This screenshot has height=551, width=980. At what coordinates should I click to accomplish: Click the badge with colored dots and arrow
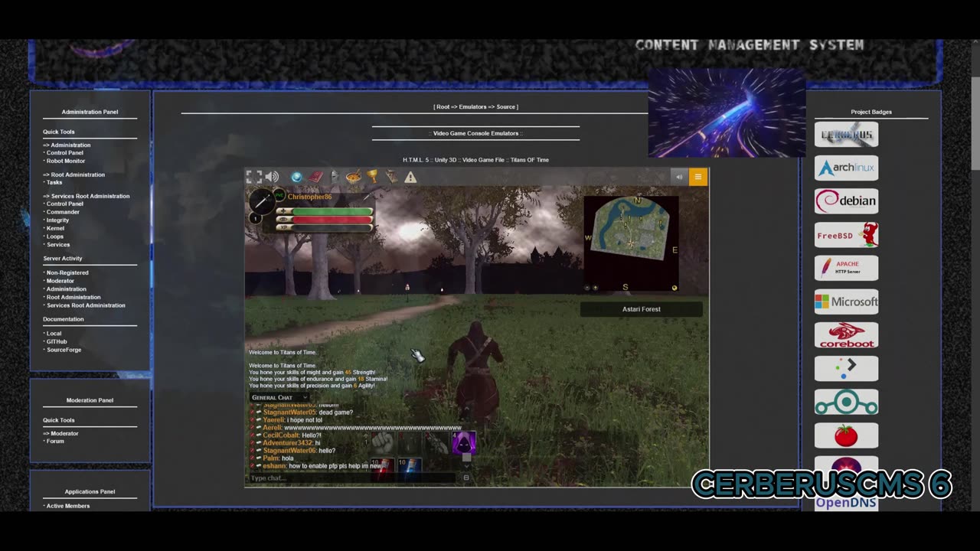tap(846, 368)
